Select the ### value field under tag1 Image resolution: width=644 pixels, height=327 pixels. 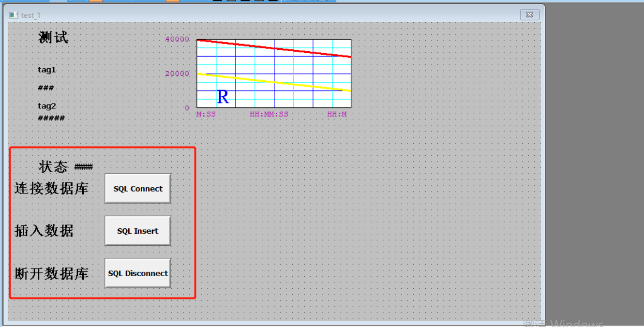(x=46, y=88)
